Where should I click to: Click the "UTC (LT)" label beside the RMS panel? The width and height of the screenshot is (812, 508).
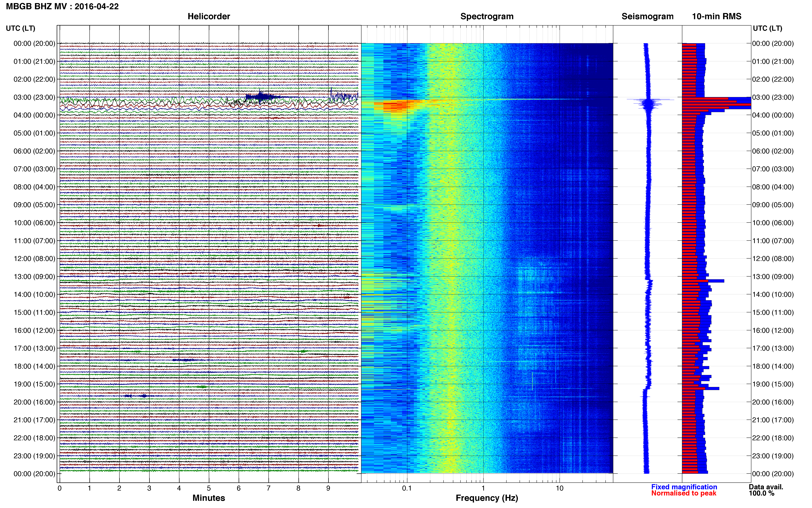767,28
